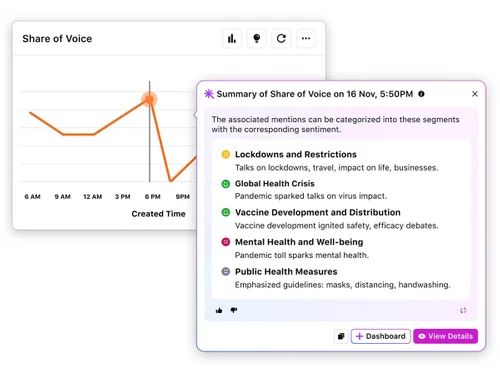Select the highlighted 6 PM data point
Screen dimensions: 500x375
[149, 99]
